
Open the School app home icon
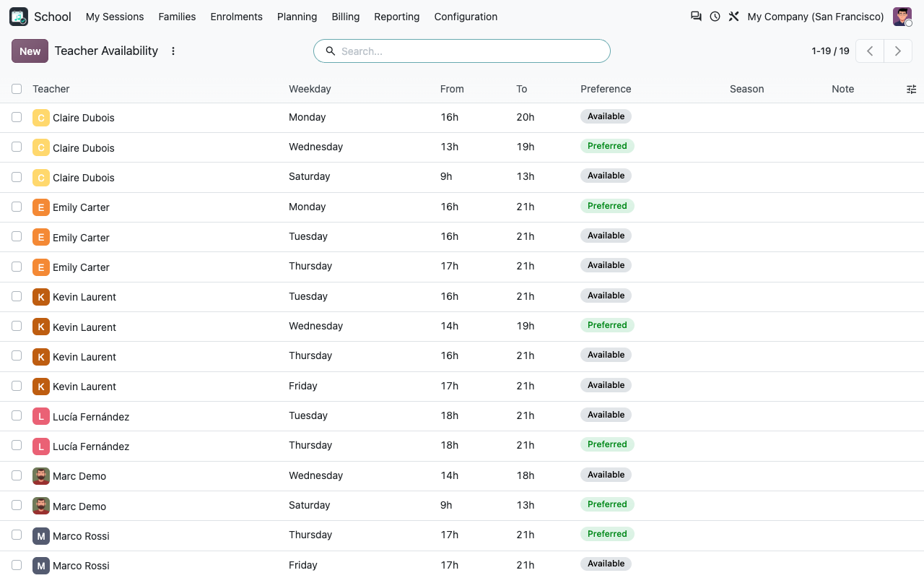coord(19,17)
